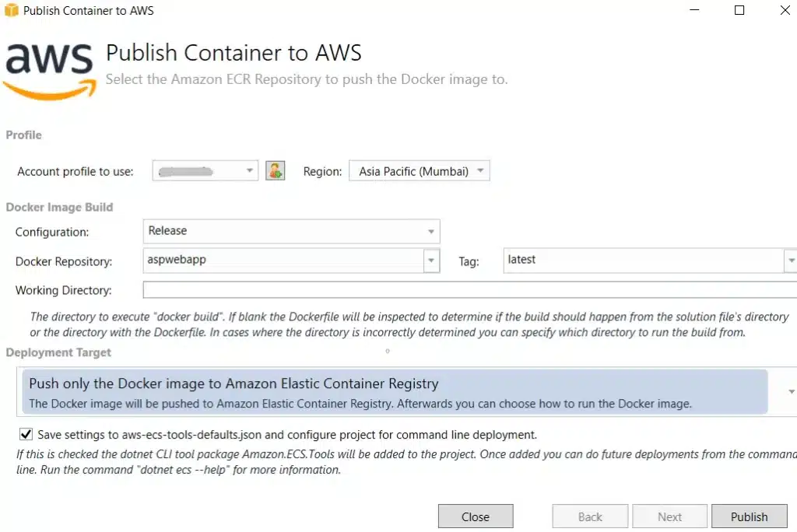
Task: Open the Configuration dropdown set to Release
Action: pos(291,231)
